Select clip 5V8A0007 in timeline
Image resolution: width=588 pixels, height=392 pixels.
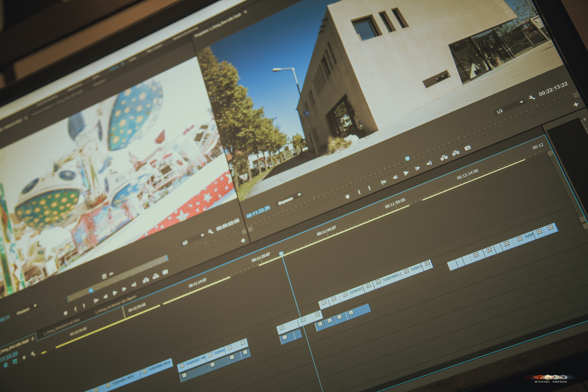pyautogui.click(x=192, y=363)
